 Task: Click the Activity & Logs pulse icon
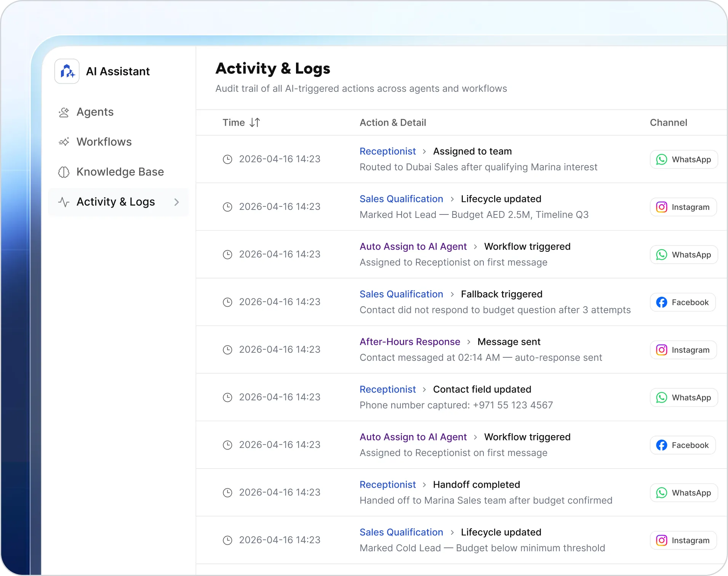pos(64,202)
